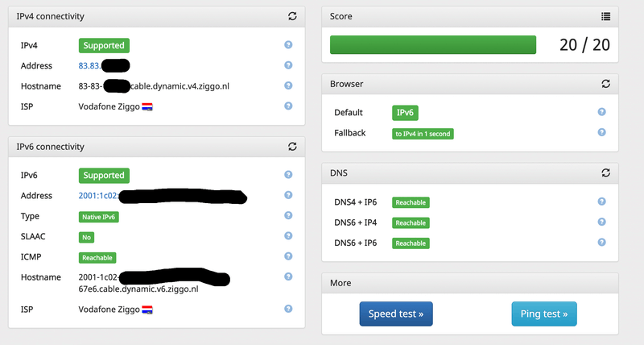644x345 pixels.
Task: Click the IPv4 green Supported badge
Action: (104, 45)
